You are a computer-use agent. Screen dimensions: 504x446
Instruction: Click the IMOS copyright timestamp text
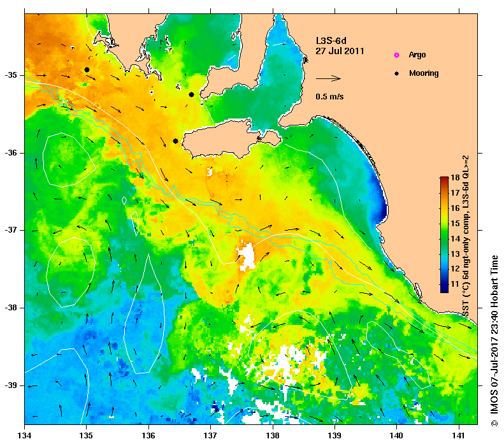pyautogui.click(x=494, y=341)
